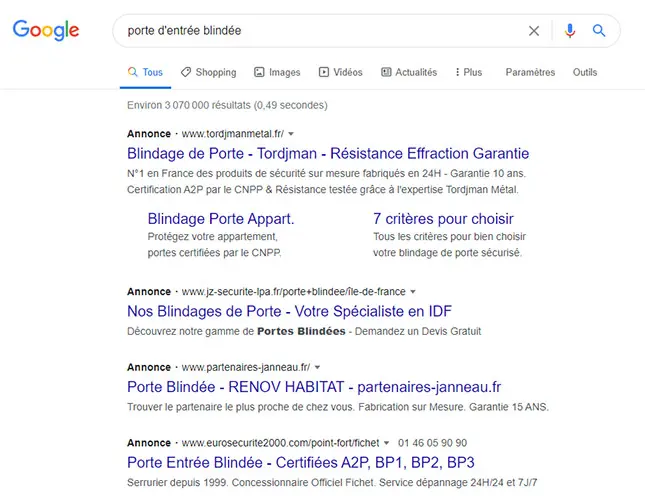The image size is (645, 500).
Task: Click the blue magnifier search icon
Action: point(599,30)
